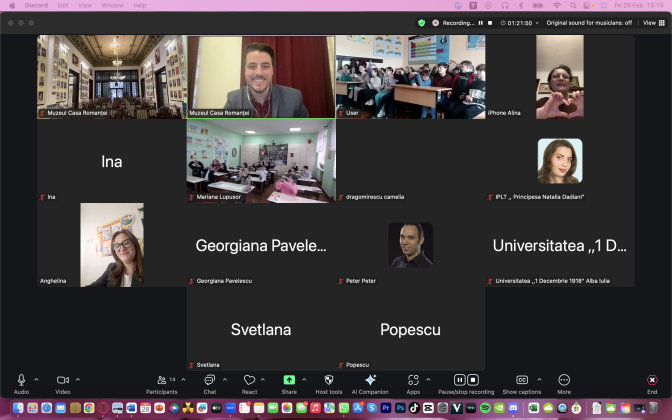
Task: Click the red End meeting button
Action: click(x=652, y=380)
